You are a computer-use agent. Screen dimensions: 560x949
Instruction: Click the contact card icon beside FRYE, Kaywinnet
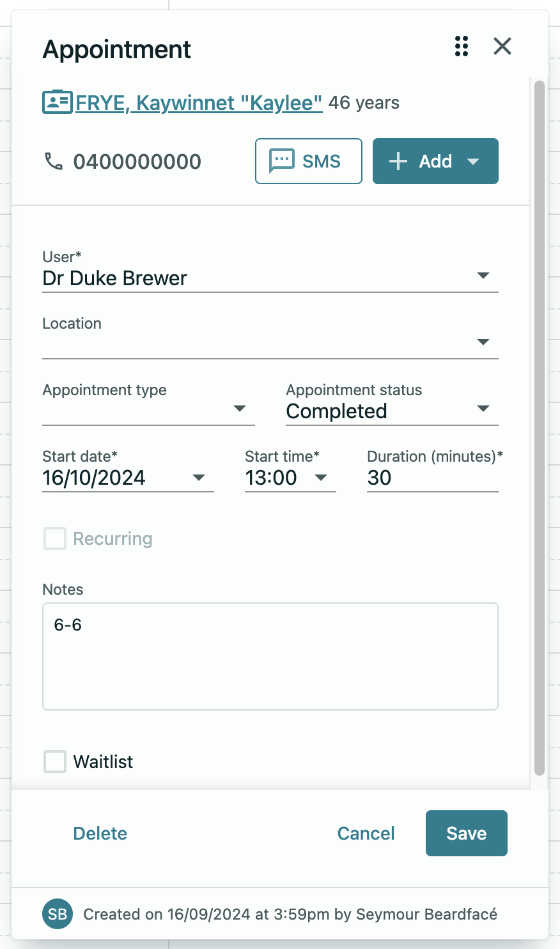coord(56,102)
